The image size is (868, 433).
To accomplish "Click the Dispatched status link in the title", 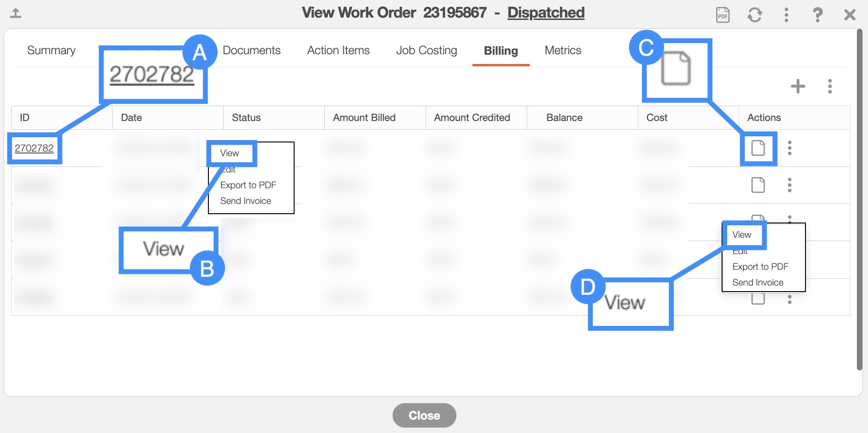I will (546, 13).
